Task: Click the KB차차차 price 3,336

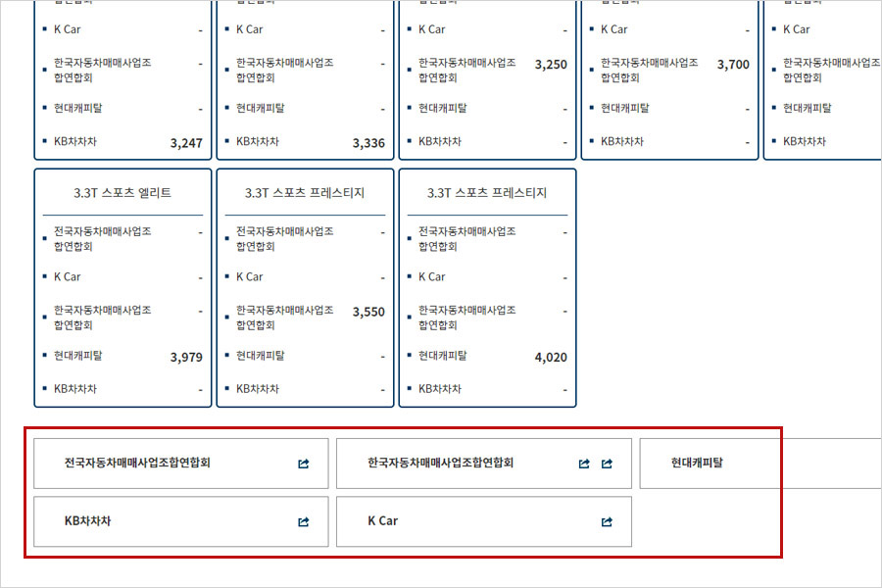Action: [x=368, y=143]
